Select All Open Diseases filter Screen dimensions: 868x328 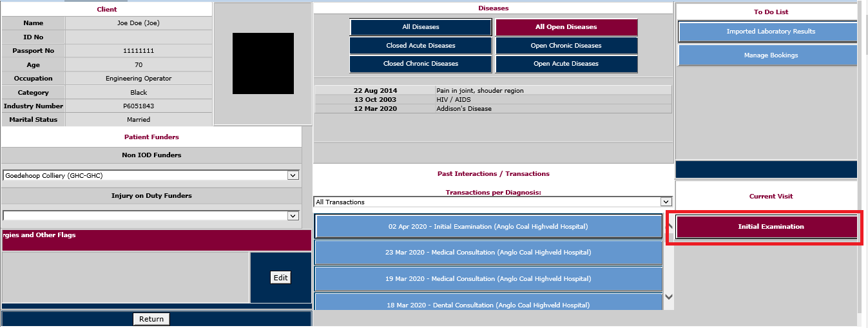coord(566,27)
